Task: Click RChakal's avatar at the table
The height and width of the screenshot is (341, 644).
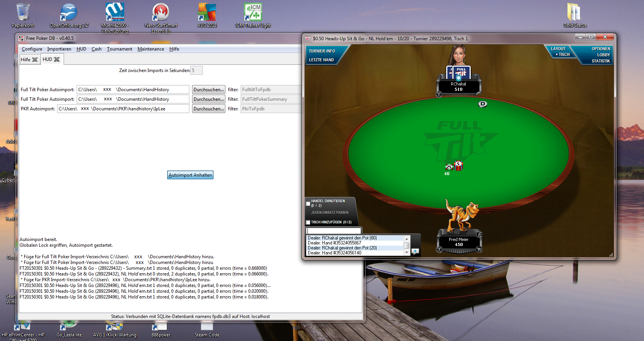Action: point(458,56)
